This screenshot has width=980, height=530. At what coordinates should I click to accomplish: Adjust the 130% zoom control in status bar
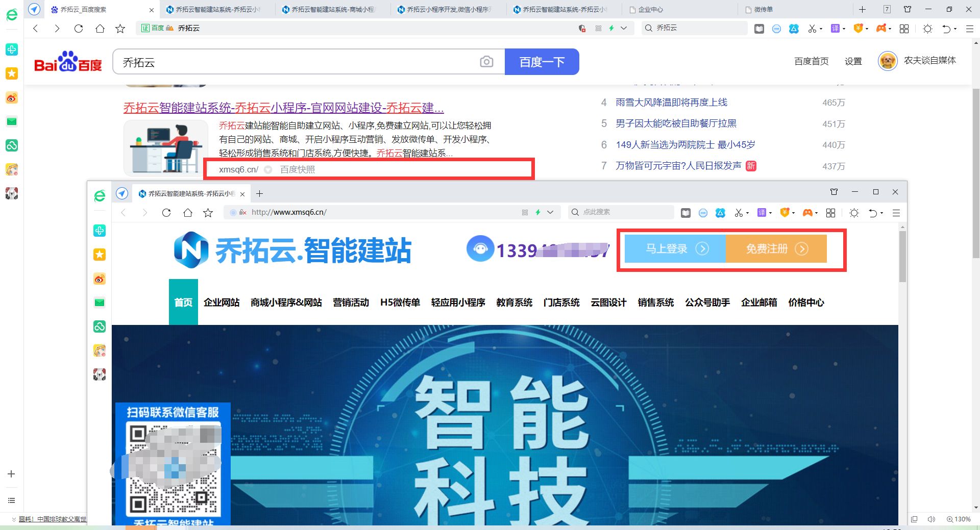[x=959, y=519]
